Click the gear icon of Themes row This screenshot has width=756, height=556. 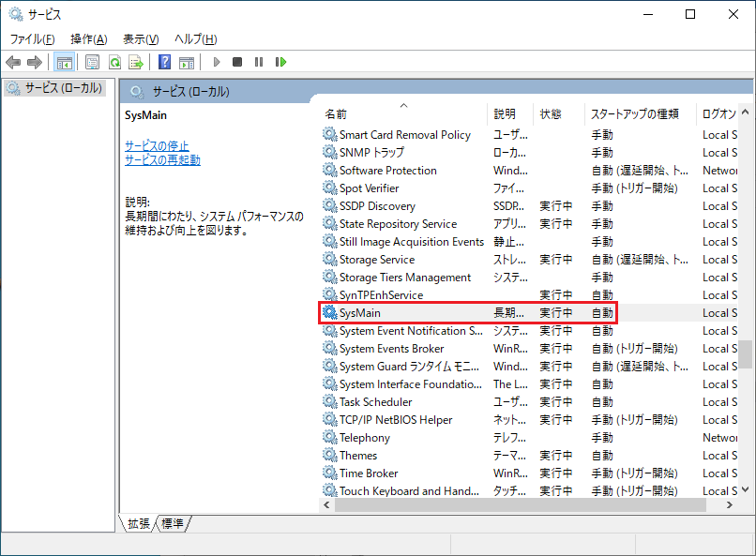pyautogui.click(x=330, y=455)
